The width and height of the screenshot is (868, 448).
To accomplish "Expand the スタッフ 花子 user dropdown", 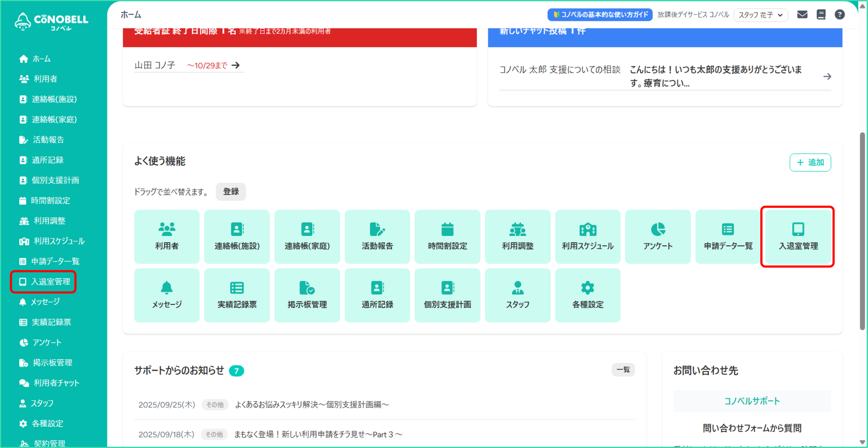I will 761,15.
